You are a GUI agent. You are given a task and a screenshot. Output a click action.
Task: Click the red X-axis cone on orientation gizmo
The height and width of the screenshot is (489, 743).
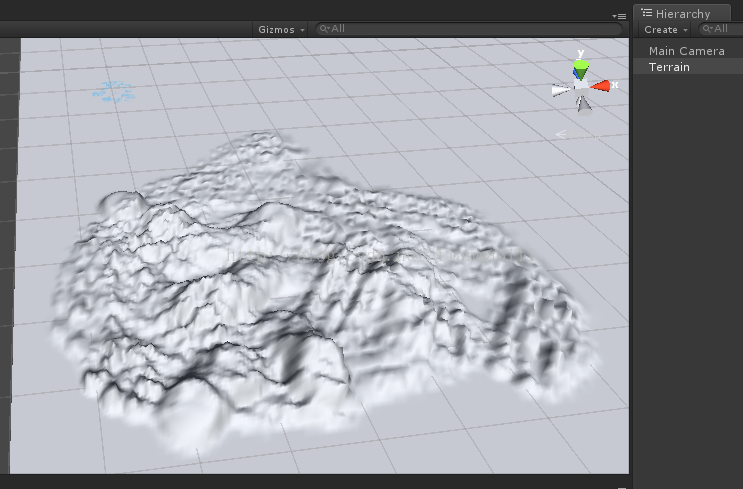coord(600,86)
